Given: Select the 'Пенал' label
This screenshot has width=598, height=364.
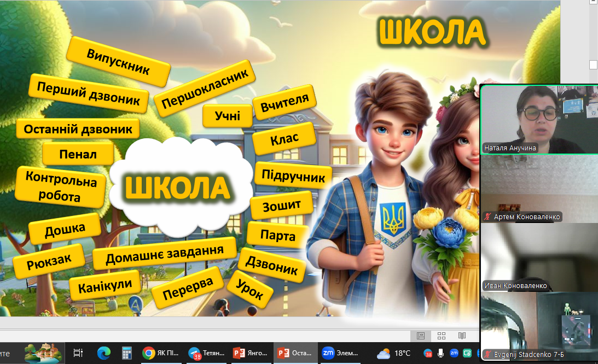Looking at the screenshot, I should (78, 154).
